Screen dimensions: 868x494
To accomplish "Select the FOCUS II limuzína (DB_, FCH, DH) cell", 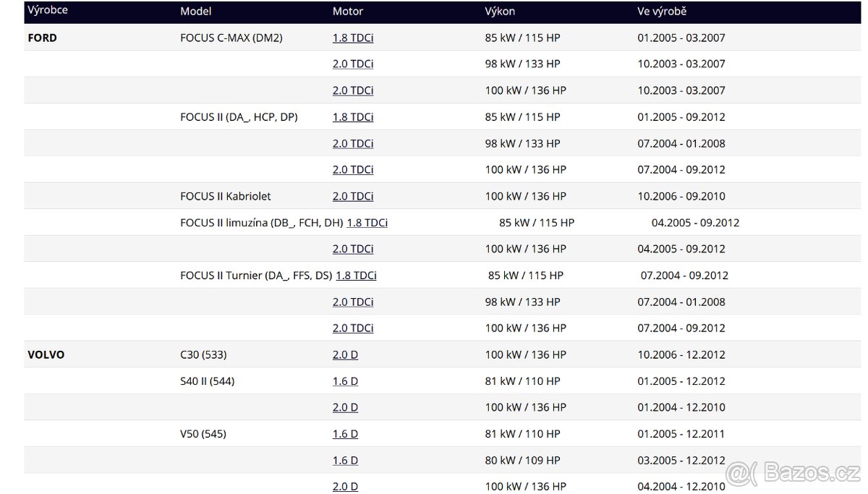I will point(262,223).
